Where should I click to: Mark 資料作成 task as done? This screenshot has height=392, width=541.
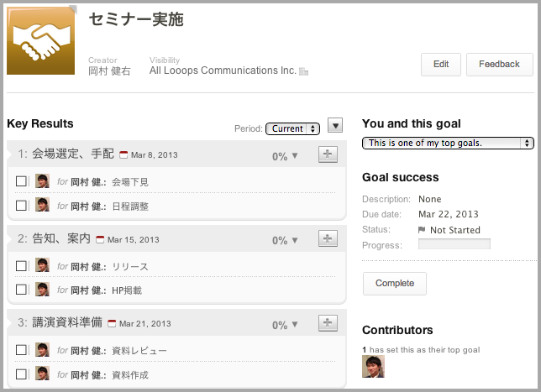[21, 375]
